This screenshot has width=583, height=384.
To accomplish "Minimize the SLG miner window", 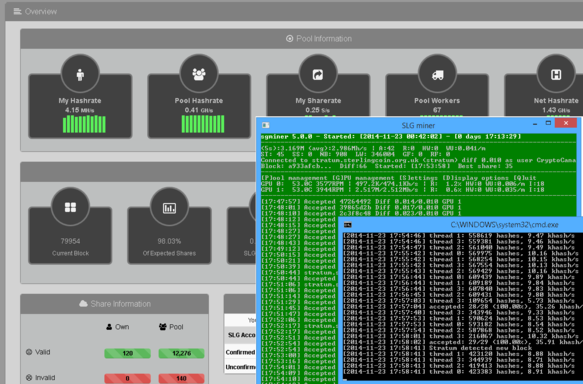I will pyautogui.click(x=535, y=124).
